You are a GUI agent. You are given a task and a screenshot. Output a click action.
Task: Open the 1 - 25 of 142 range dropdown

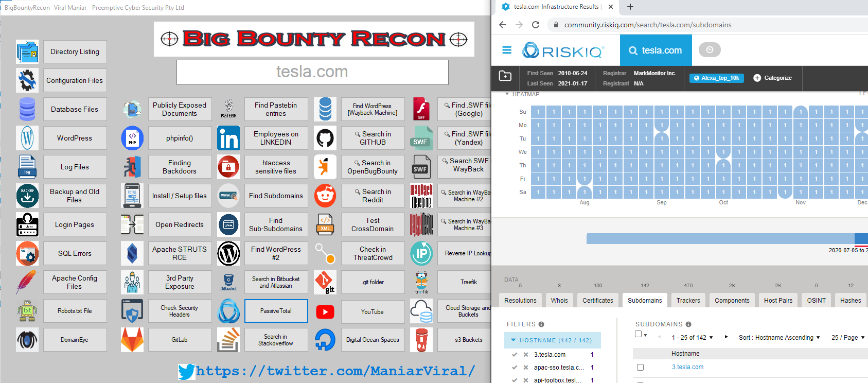point(693,338)
